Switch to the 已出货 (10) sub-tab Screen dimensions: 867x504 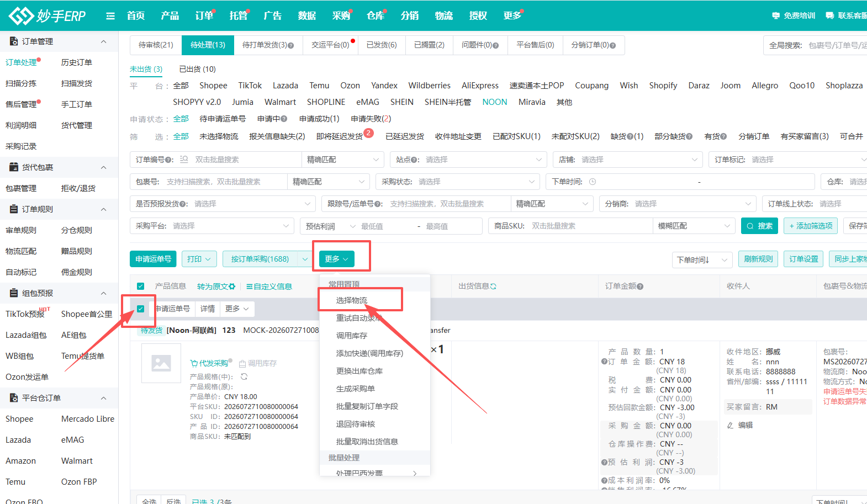(x=198, y=69)
